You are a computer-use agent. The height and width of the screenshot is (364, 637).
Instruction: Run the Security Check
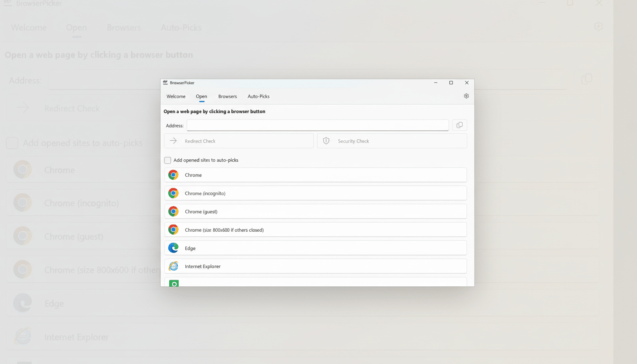pos(392,141)
